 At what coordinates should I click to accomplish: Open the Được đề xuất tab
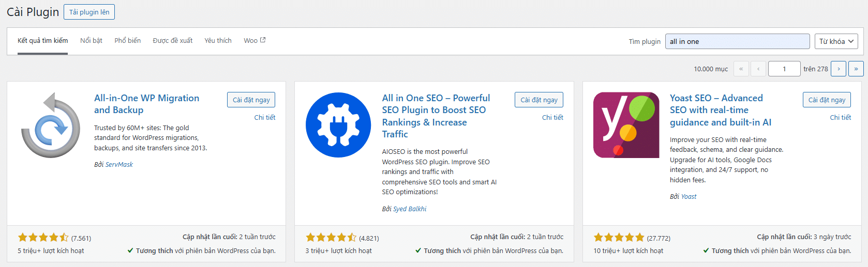(x=173, y=40)
